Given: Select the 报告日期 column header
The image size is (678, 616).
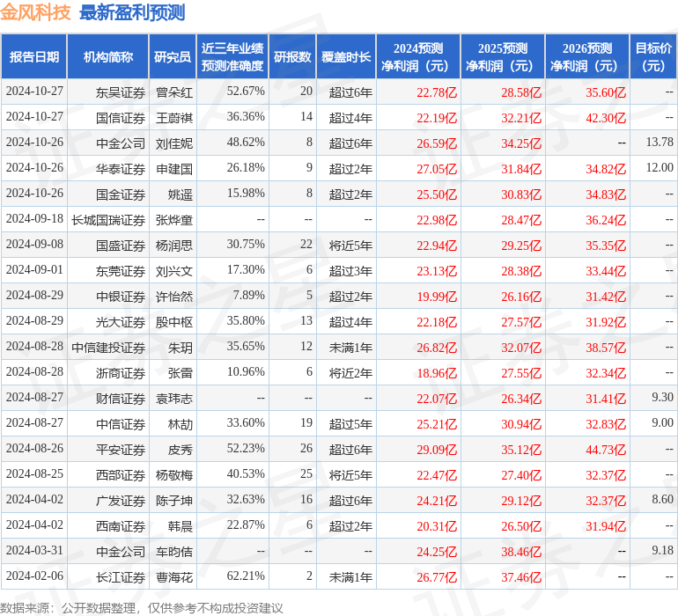Looking at the screenshot, I should [x=34, y=56].
